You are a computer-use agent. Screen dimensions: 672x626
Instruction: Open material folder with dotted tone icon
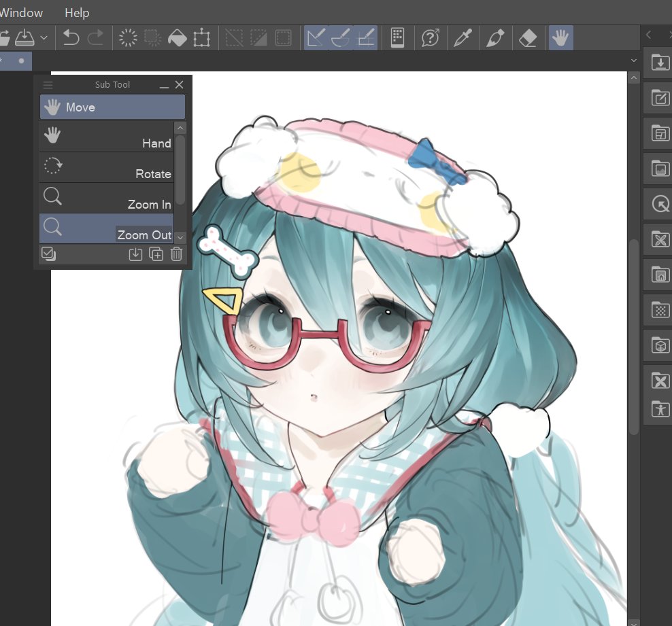coord(660,310)
